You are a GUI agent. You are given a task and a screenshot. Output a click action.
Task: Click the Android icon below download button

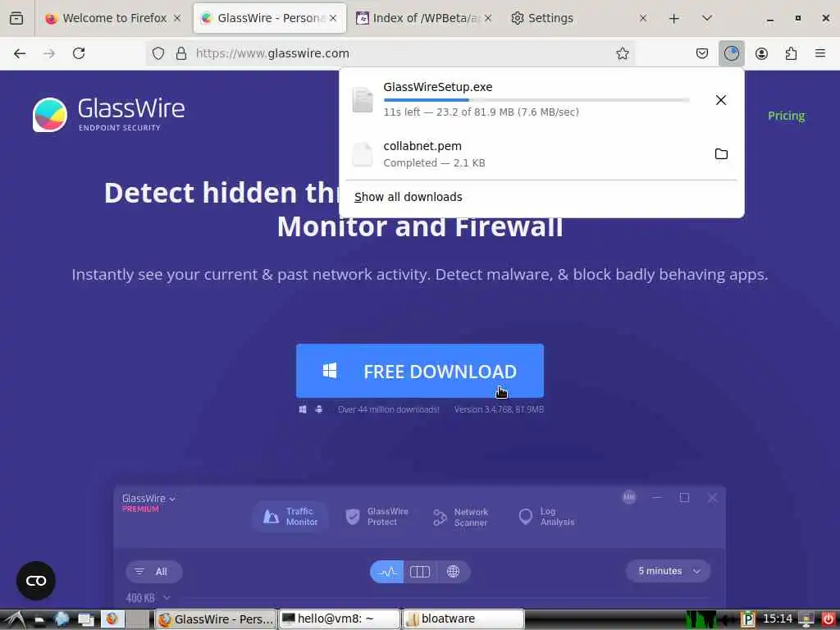319,409
